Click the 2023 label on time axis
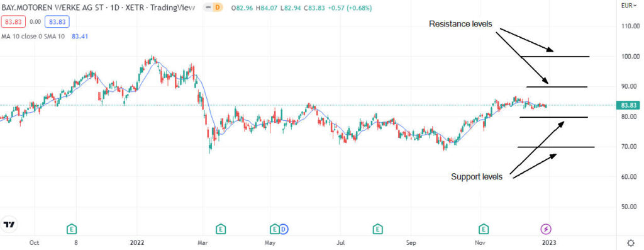Viewport: 644px width, 250px height. click(x=548, y=242)
